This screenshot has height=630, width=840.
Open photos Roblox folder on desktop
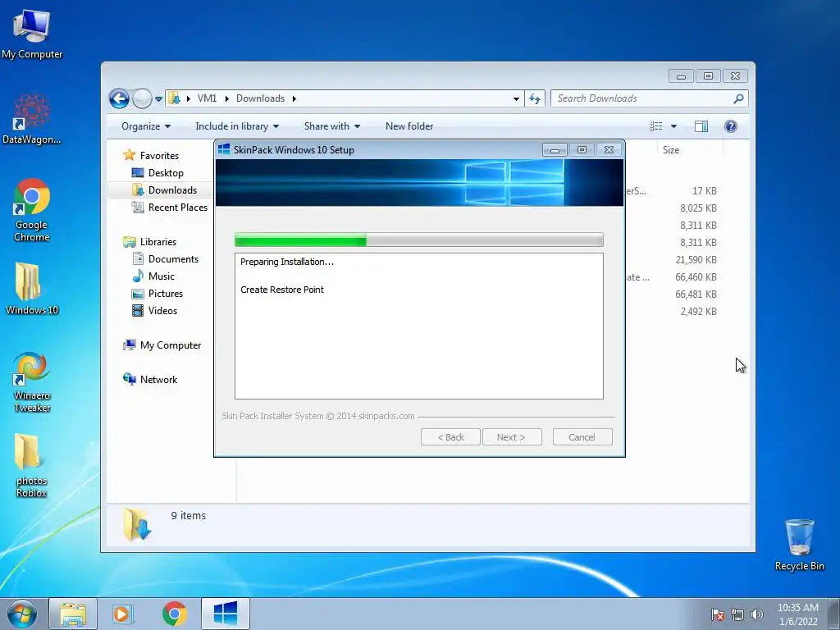pyautogui.click(x=32, y=465)
